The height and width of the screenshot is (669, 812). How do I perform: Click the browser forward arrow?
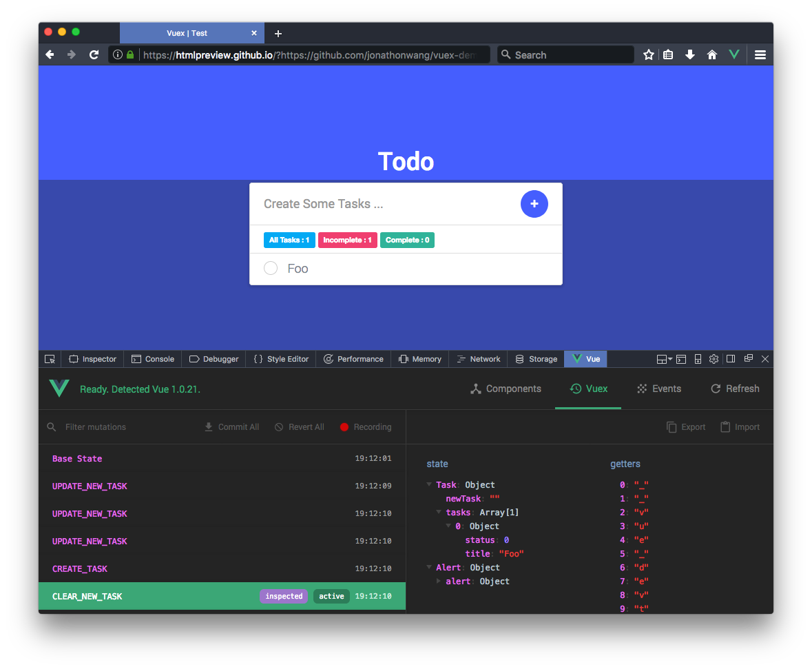pos(72,54)
